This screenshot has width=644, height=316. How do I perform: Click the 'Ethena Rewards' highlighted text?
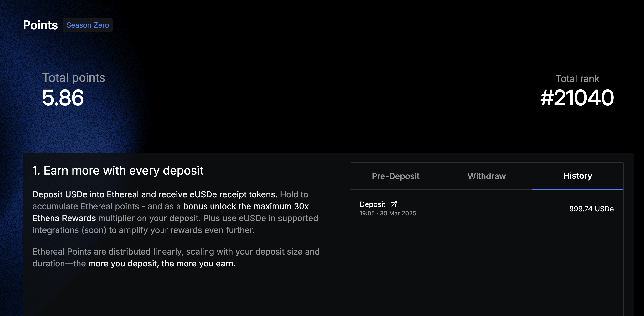pyautogui.click(x=64, y=218)
